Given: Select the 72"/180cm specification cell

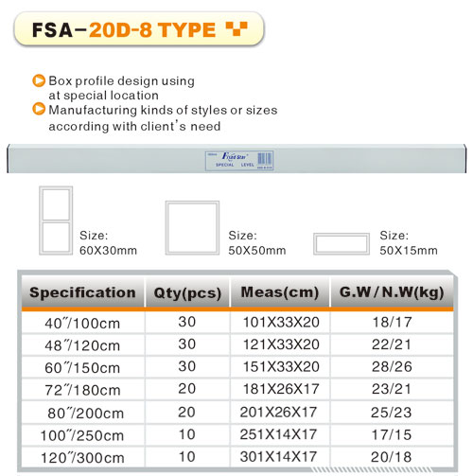Looking at the screenshot, I should point(83,390).
